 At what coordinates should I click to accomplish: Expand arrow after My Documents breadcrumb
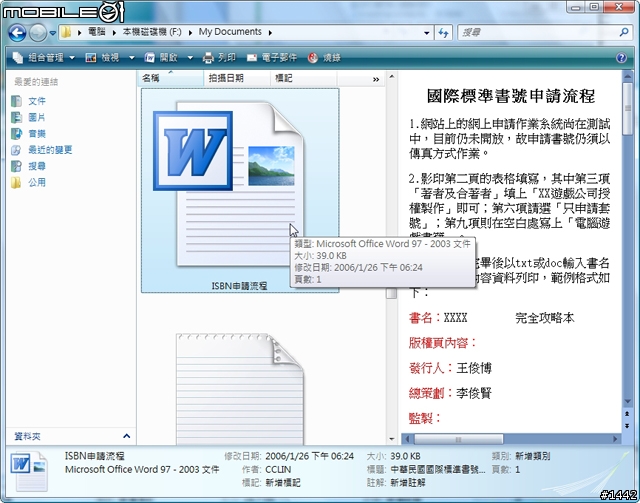click(x=270, y=33)
